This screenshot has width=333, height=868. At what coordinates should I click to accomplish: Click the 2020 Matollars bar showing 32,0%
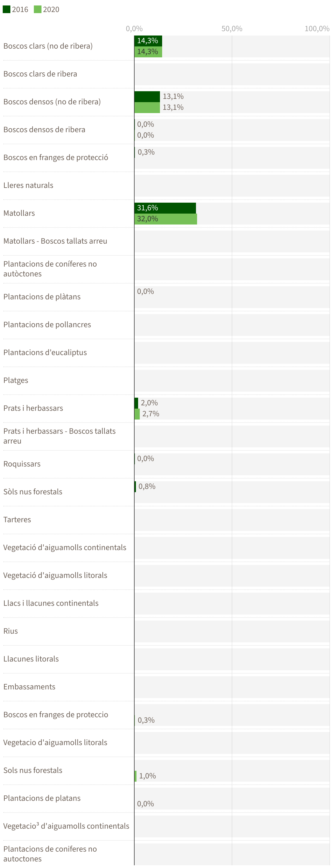point(166,219)
